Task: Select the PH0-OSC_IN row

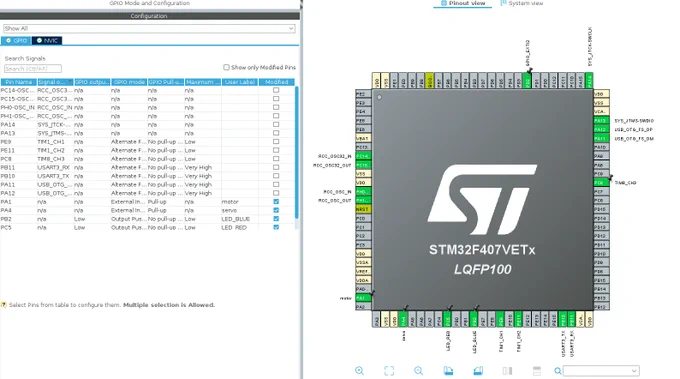Action: coord(147,108)
